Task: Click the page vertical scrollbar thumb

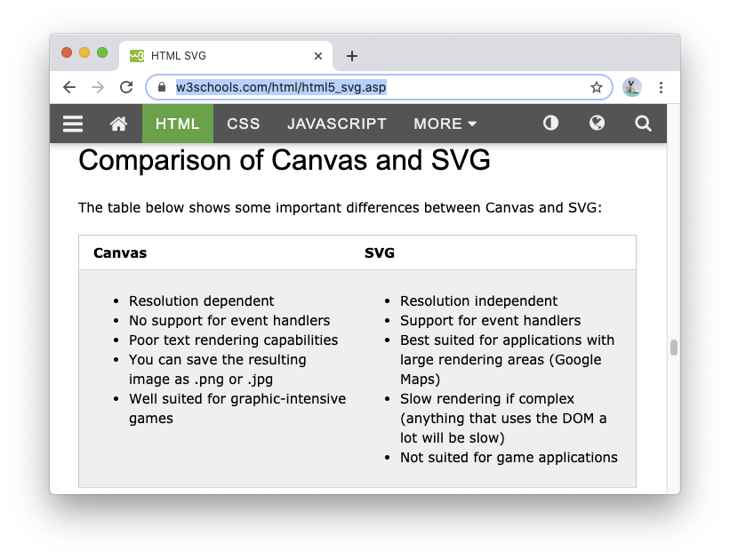Action: [673, 347]
